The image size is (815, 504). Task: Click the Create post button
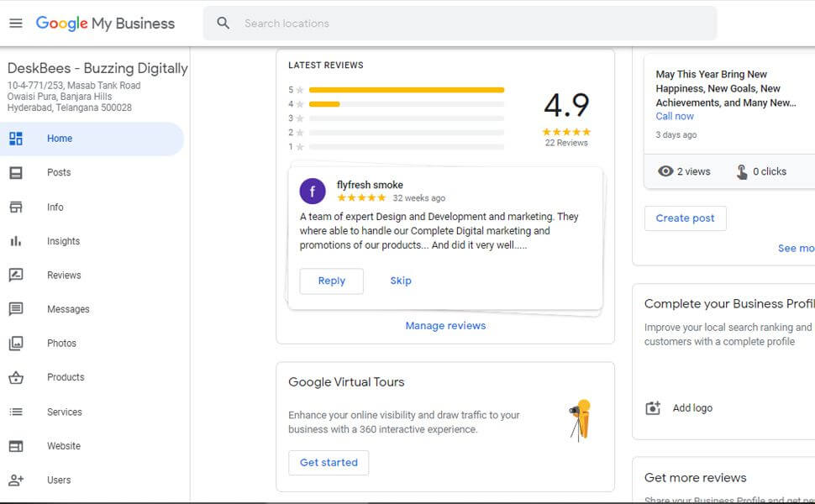[x=685, y=218]
